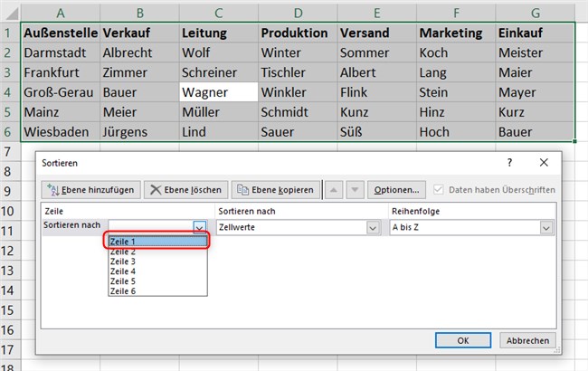Click cell containing Groß-Gerau

[61, 92]
